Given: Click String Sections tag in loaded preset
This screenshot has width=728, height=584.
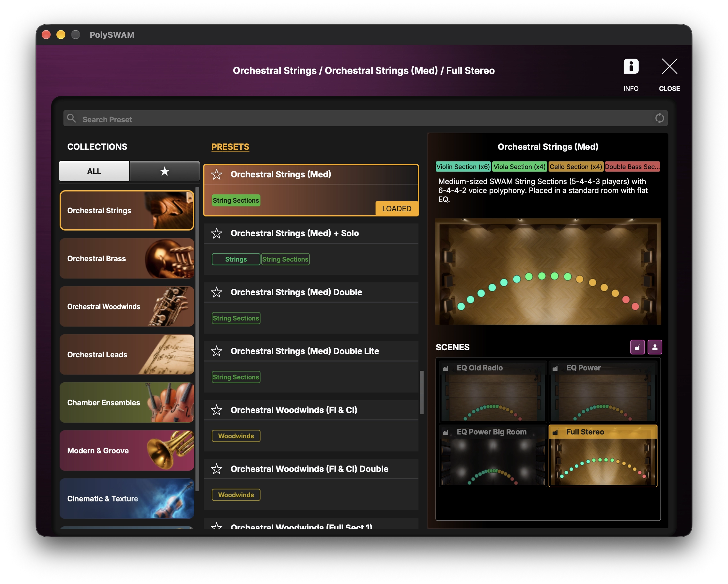Looking at the screenshot, I should (x=236, y=200).
